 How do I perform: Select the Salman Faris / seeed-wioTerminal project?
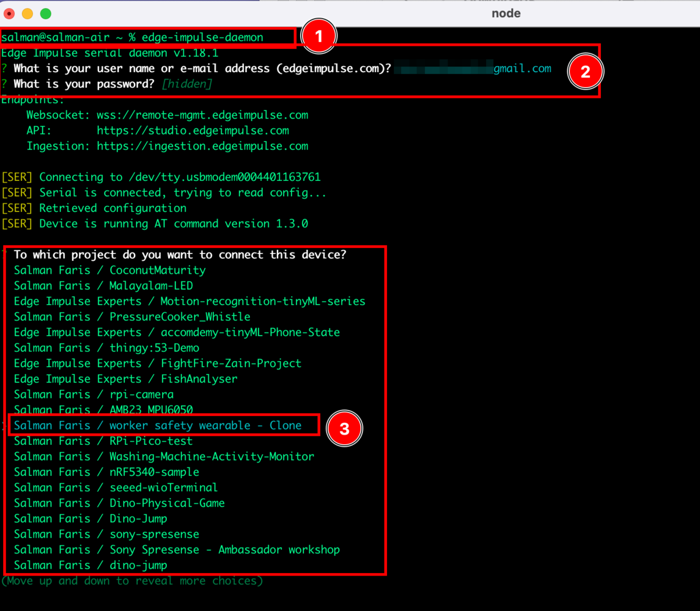tap(116, 488)
